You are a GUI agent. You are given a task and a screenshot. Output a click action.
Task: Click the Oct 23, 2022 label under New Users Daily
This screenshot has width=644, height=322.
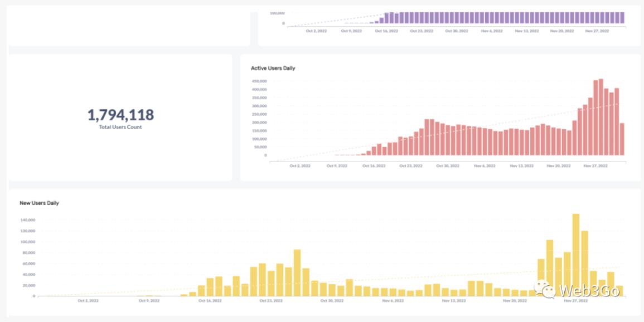coord(270,301)
